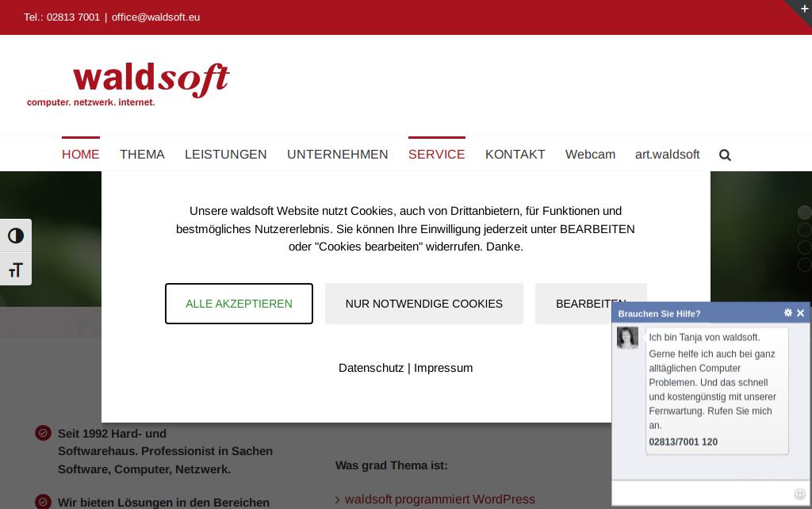Select the first slider pagination dot
This screenshot has width=812, height=509.
(x=804, y=212)
